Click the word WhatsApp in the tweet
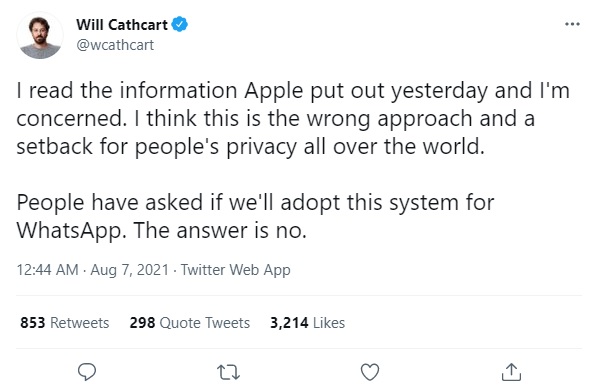 coord(72,230)
